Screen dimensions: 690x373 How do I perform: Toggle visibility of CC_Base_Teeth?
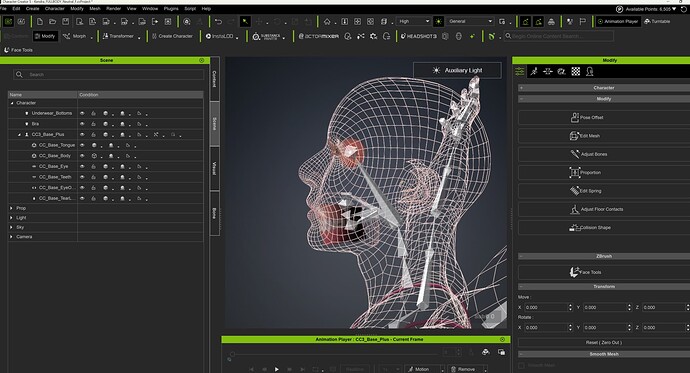coord(82,177)
